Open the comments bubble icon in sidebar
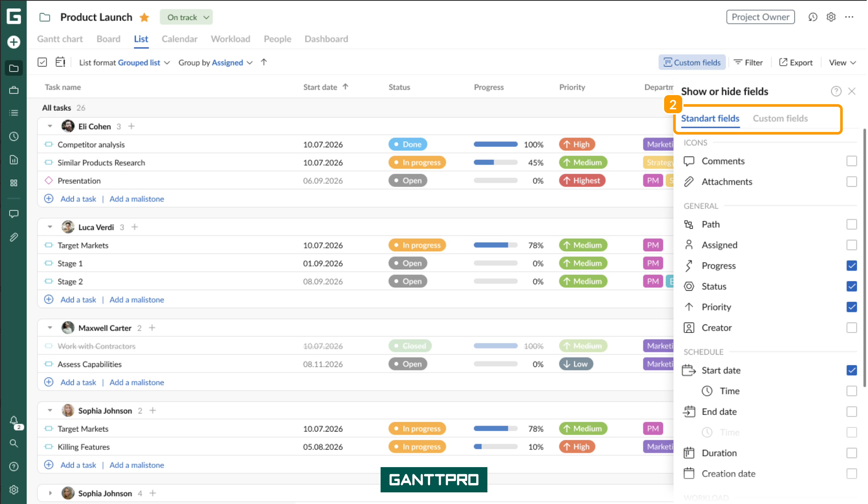 pos(14,214)
